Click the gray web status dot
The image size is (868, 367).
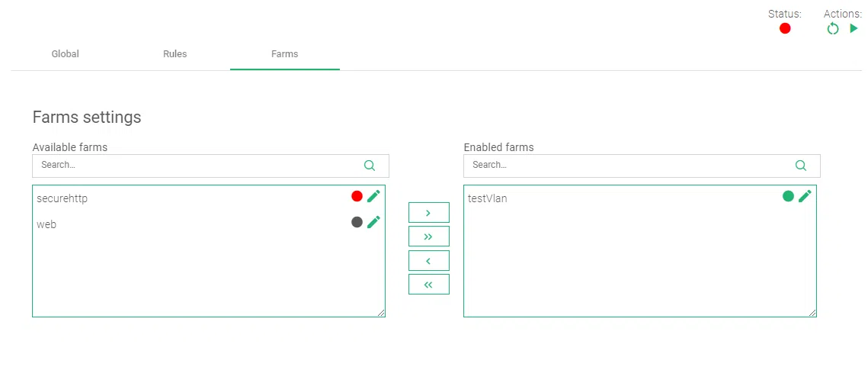pos(357,222)
